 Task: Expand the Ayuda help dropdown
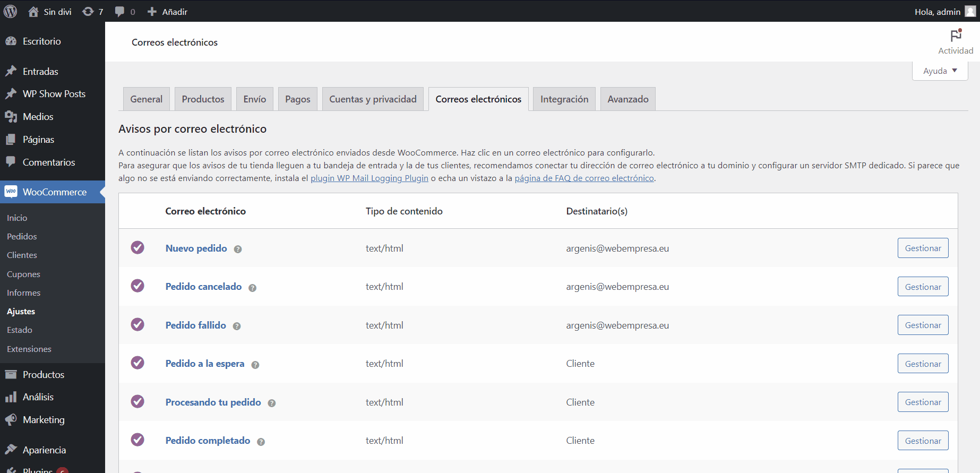click(x=940, y=71)
